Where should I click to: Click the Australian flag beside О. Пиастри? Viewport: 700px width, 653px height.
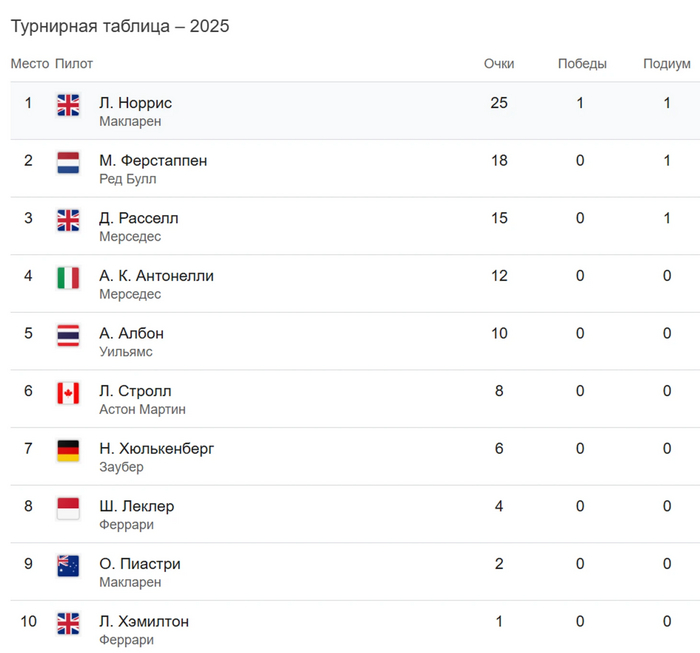[x=68, y=566]
